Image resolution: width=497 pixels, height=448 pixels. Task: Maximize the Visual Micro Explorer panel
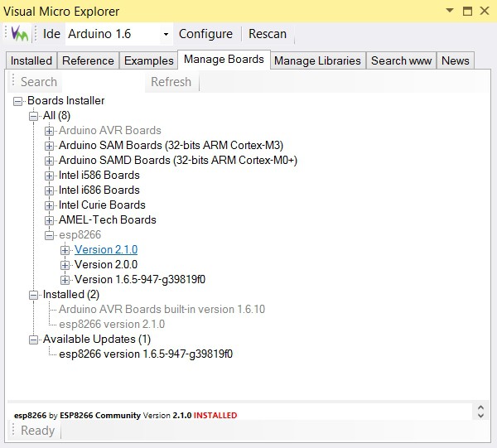[x=467, y=11]
